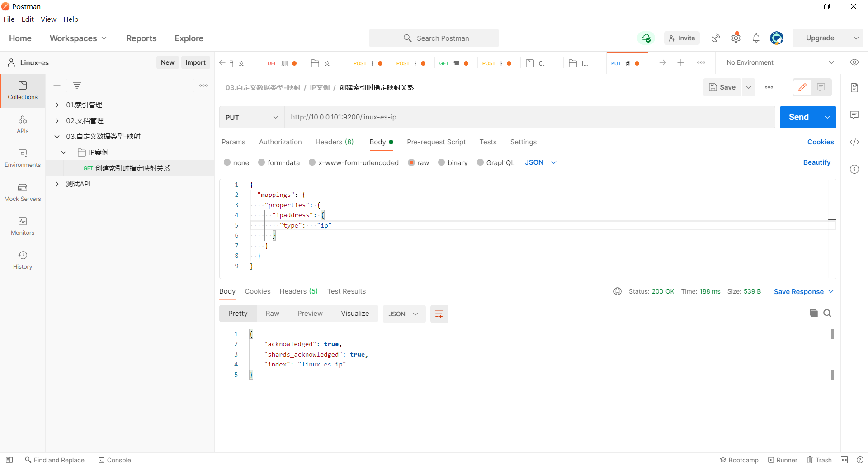868x466 pixels.
Task: Click the Send button
Action: [x=799, y=117]
